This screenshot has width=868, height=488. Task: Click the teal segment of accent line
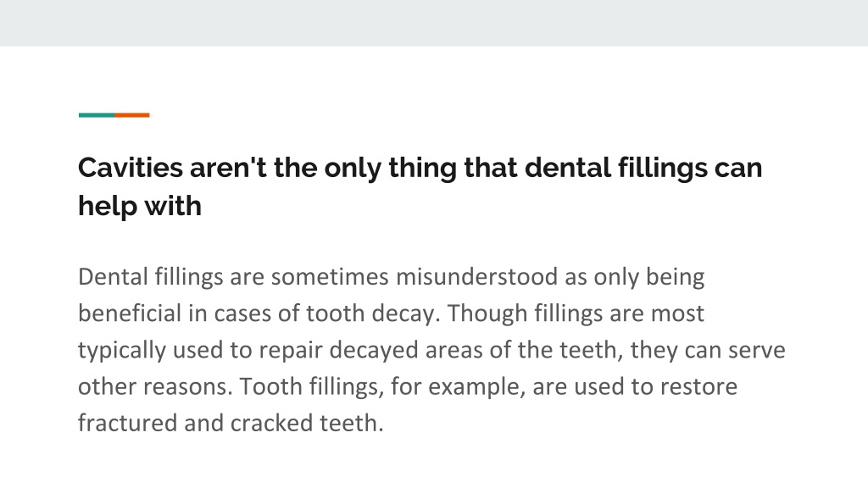coord(97,115)
